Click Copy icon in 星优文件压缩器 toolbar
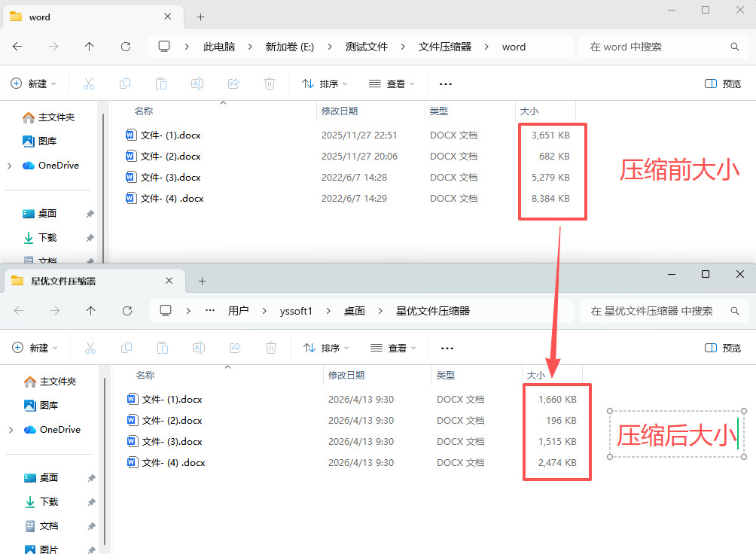Screen dimensions: 756x554 click(127, 348)
